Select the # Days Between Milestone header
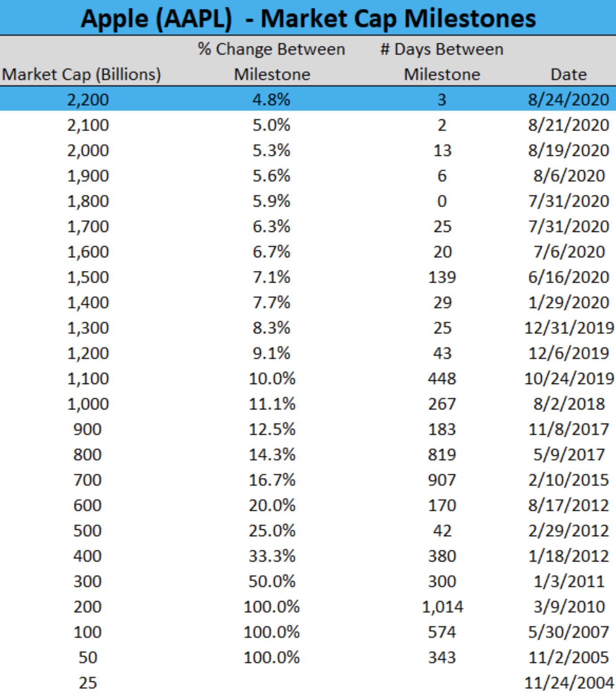The image size is (616, 693). tap(442, 62)
